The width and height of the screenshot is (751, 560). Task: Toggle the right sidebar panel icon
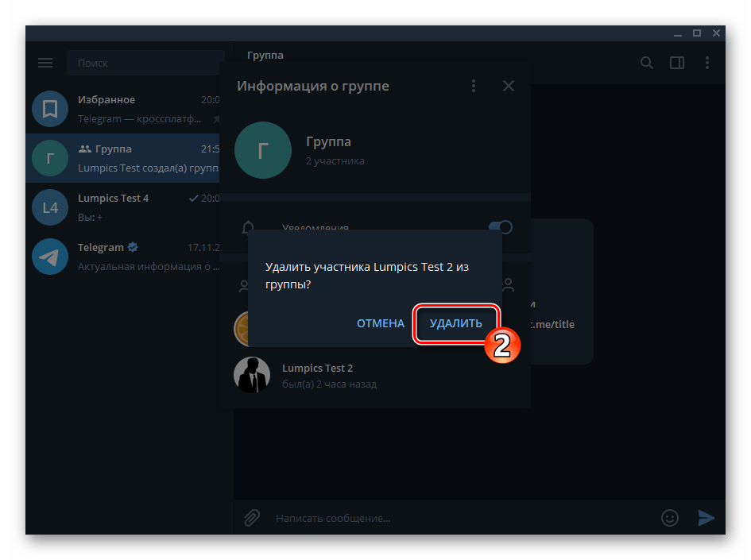tap(677, 63)
